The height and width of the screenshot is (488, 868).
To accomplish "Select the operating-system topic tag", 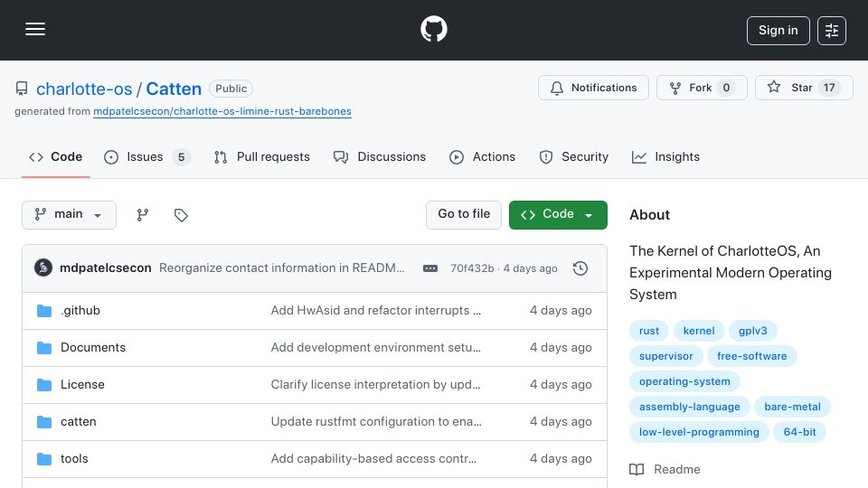I will coord(684,381).
